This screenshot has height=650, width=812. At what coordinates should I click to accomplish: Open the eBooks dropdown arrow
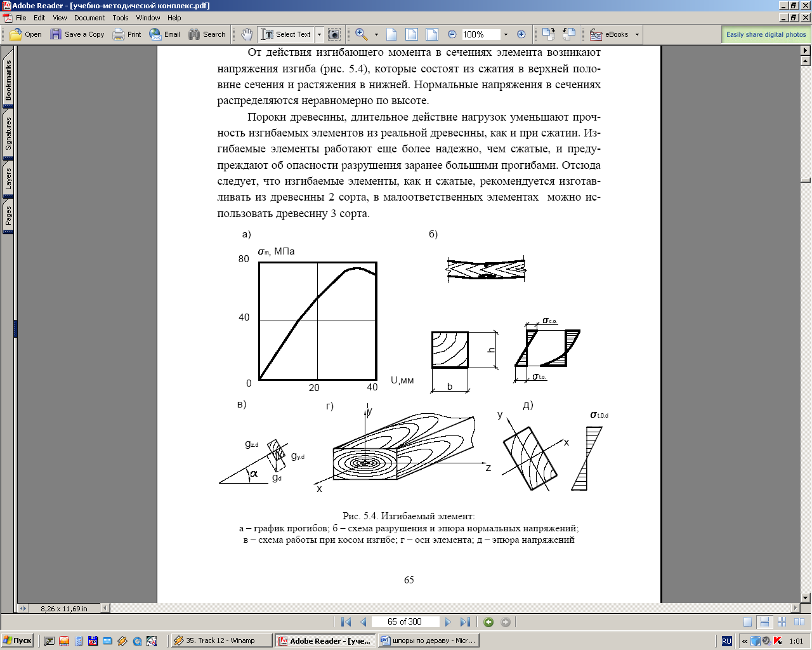coord(637,34)
